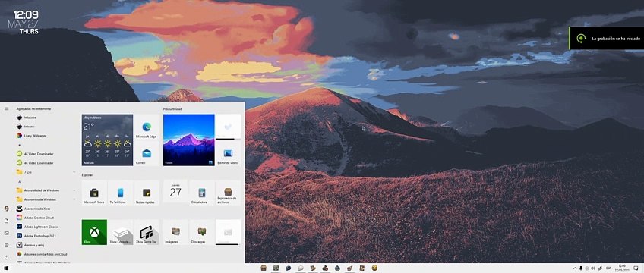Select the Explorar group heading
The width and height of the screenshot is (644, 273).
(x=87, y=175)
